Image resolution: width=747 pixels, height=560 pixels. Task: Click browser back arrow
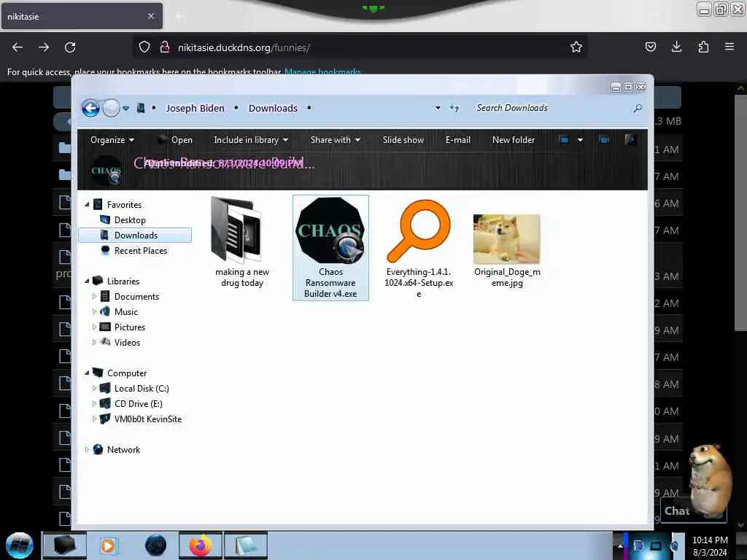(x=18, y=47)
